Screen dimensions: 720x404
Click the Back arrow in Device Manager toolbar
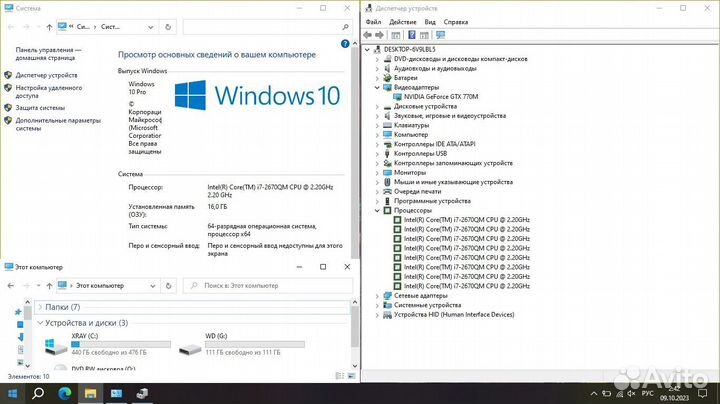pos(367,35)
